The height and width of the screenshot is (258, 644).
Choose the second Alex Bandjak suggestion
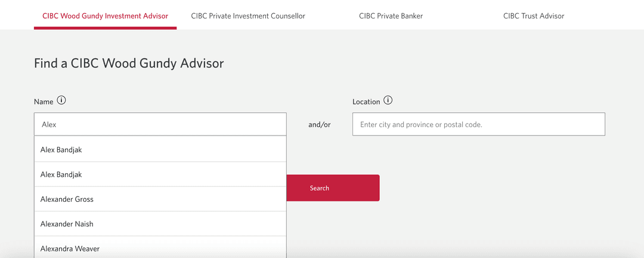[160, 174]
